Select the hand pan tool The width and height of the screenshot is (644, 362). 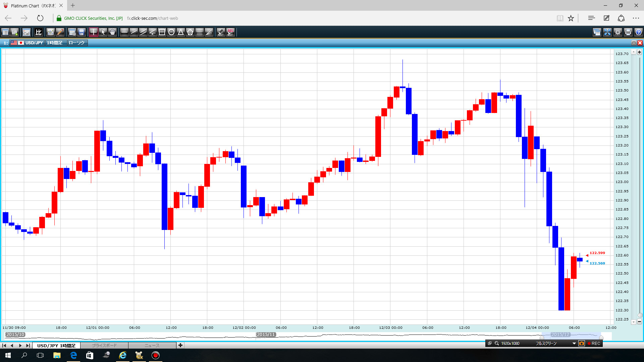coord(112,32)
